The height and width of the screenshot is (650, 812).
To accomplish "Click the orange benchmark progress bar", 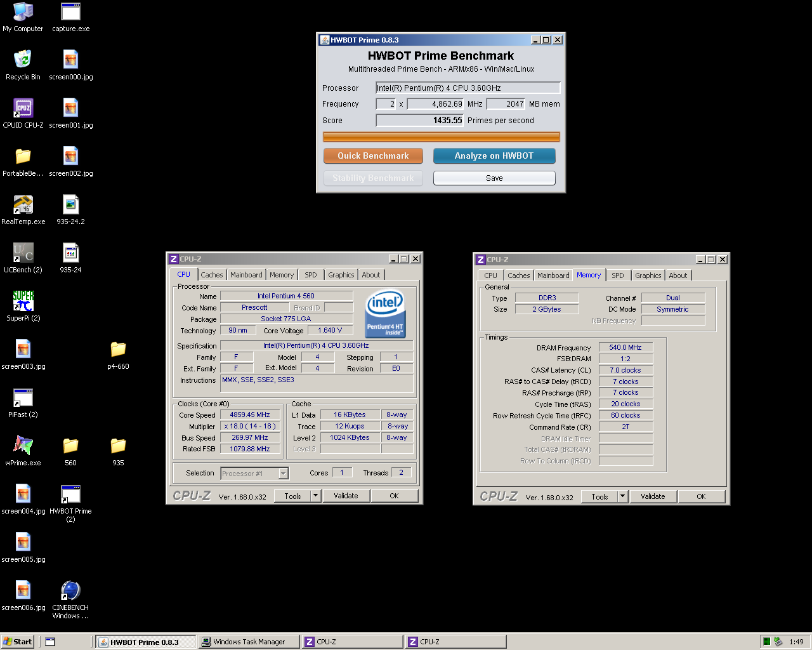I will point(442,136).
